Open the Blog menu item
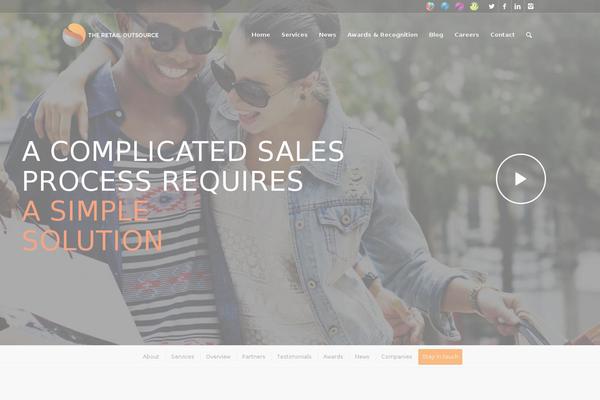The width and height of the screenshot is (600, 400). [436, 35]
